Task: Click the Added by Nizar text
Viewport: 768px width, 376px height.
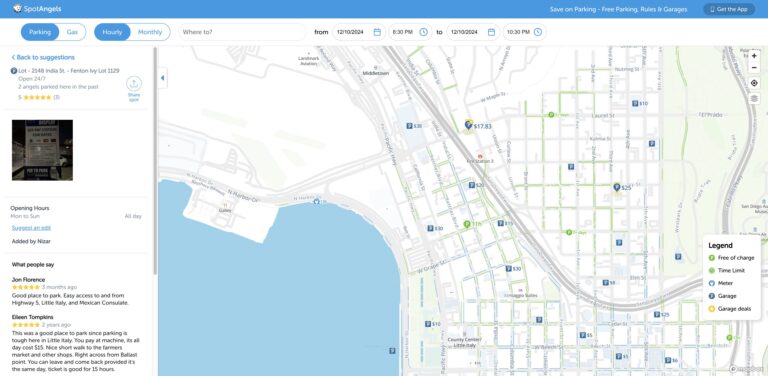Action: point(31,241)
